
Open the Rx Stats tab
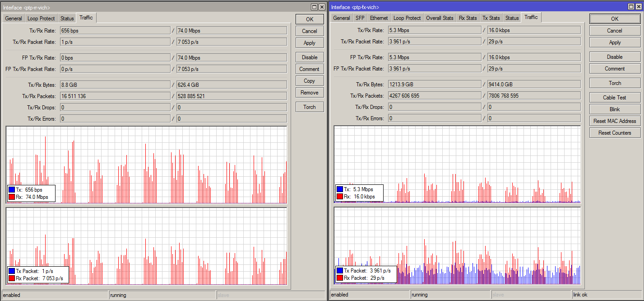(468, 18)
